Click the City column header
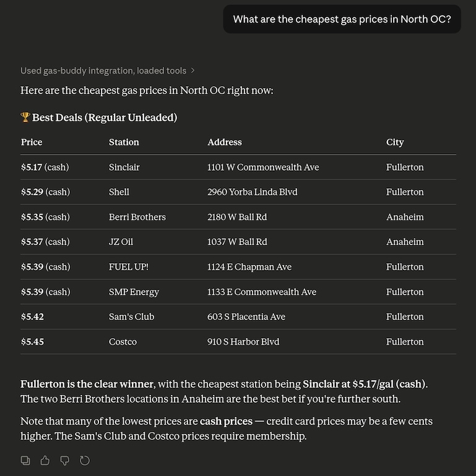This screenshot has width=476, height=476. click(395, 142)
